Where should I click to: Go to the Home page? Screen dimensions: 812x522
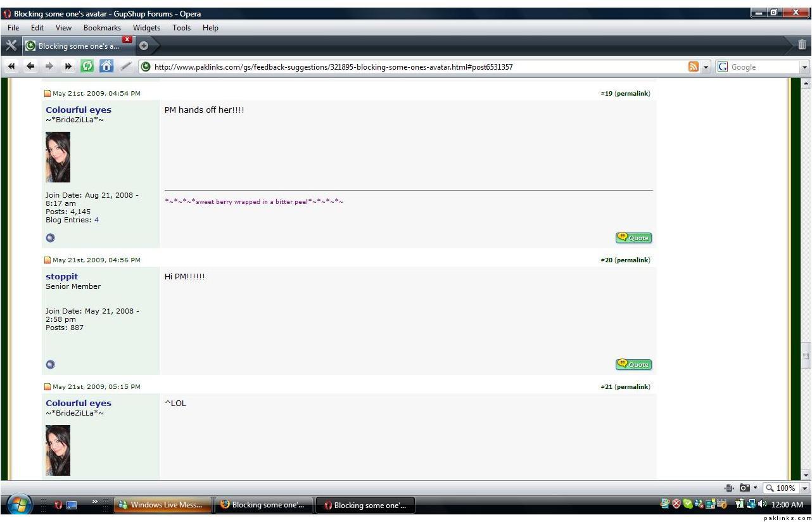tap(106, 67)
